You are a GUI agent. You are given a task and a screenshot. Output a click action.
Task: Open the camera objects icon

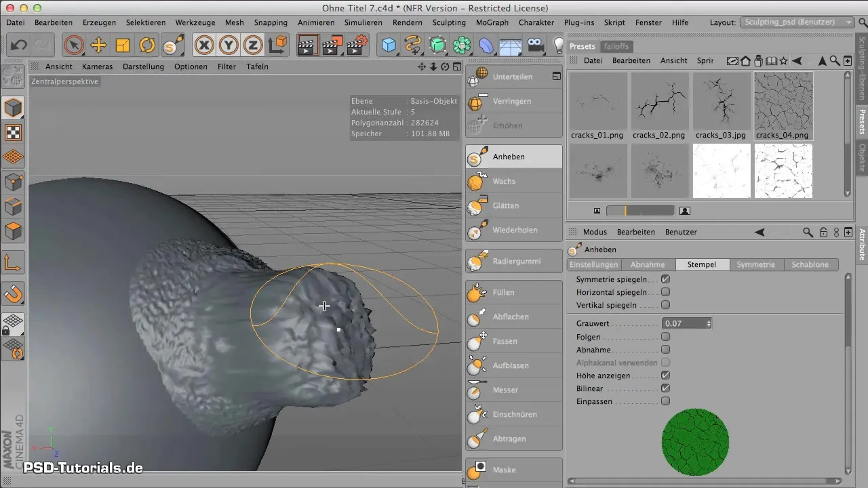(536, 45)
